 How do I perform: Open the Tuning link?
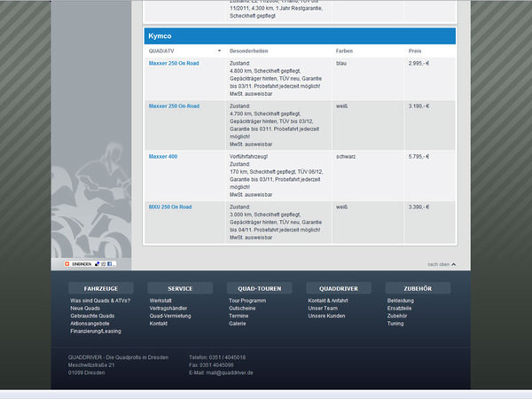(x=395, y=324)
